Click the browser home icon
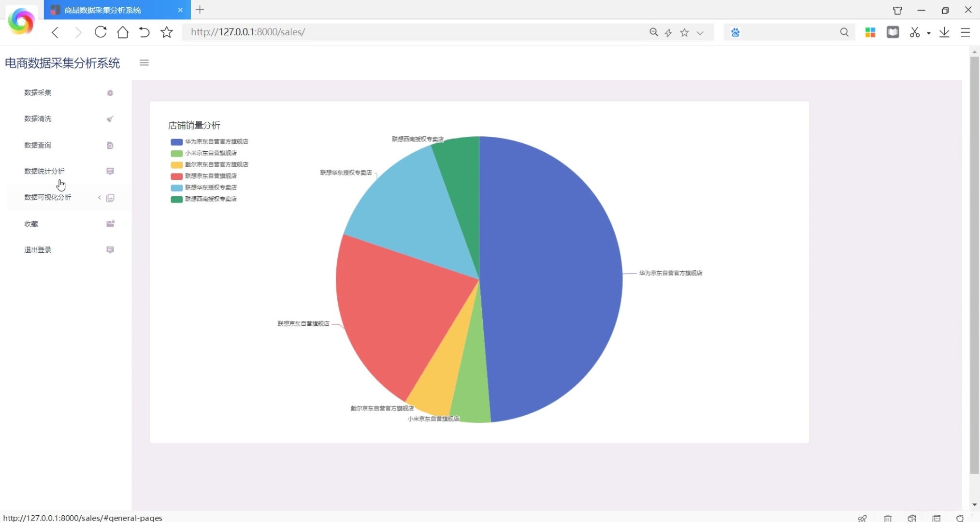The image size is (980, 522). [x=123, y=32]
